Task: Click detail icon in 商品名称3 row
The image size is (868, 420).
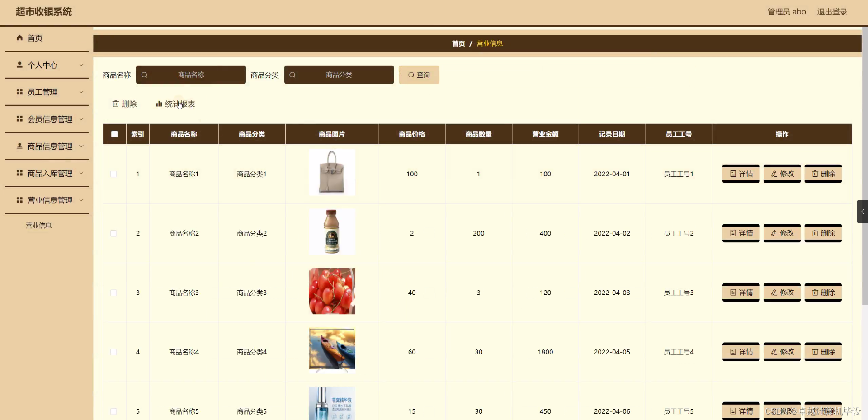Action: point(733,293)
